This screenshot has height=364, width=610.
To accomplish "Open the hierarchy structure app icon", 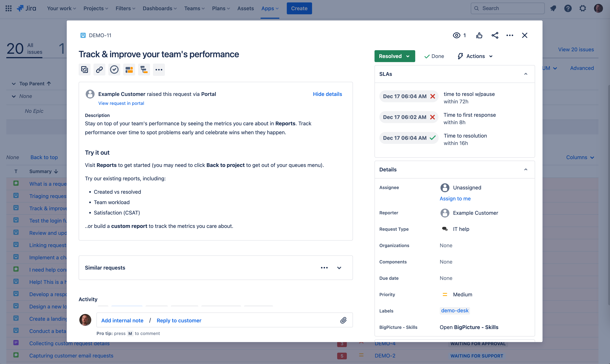I will (144, 70).
